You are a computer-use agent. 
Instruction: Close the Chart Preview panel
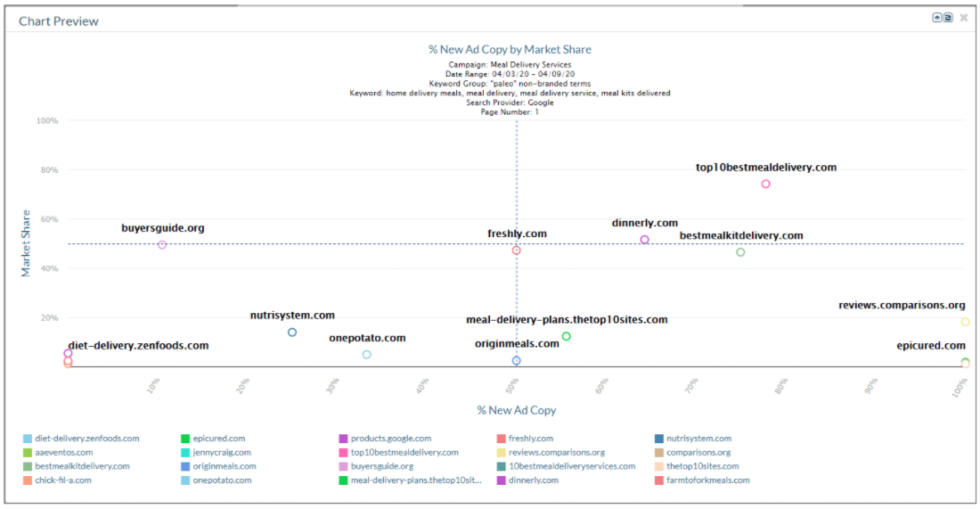964,18
